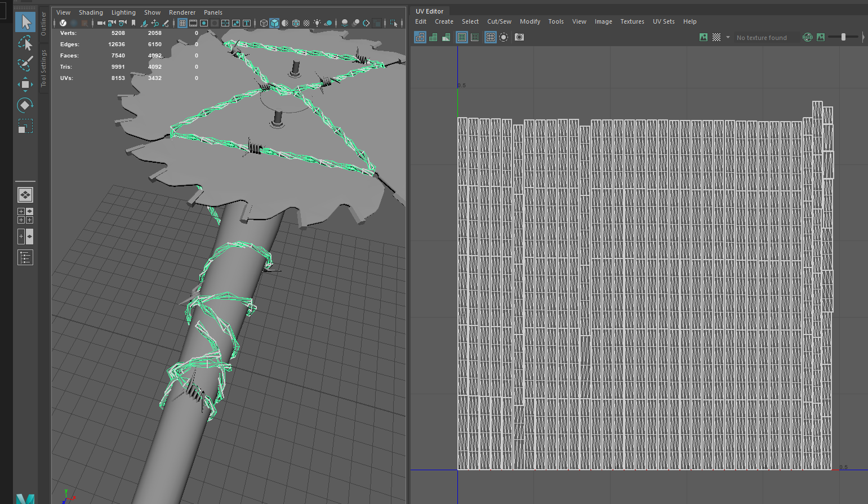Switch to single perspective view layout
Image resolution: width=868 pixels, height=504 pixels.
(25, 195)
